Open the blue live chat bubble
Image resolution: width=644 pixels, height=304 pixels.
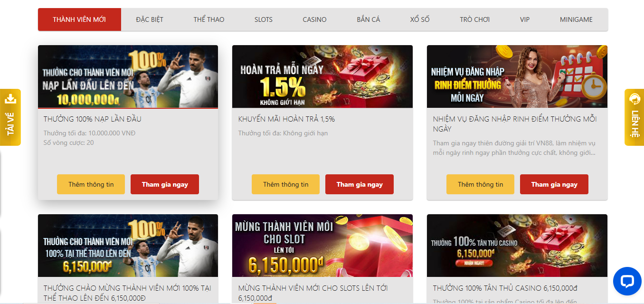click(x=627, y=281)
